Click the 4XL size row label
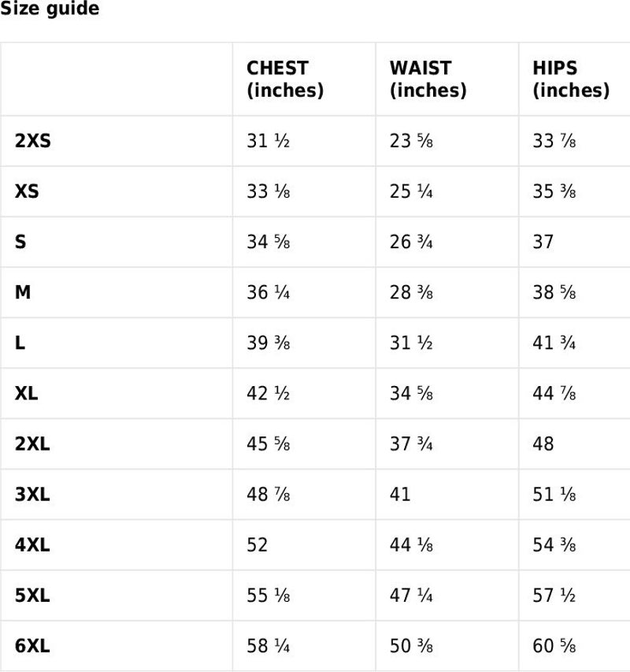Image resolution: width=630 pixels, height=672 pixels. coord(32,544)
